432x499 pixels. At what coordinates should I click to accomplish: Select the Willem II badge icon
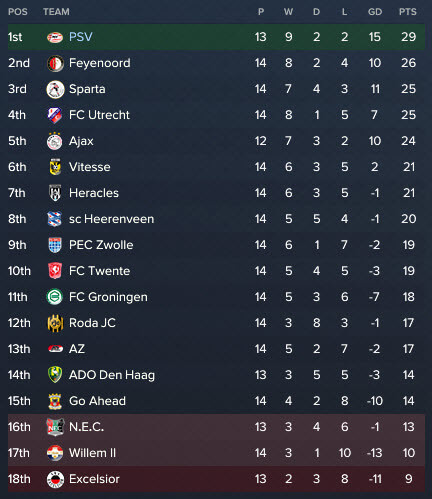point(55,453)
